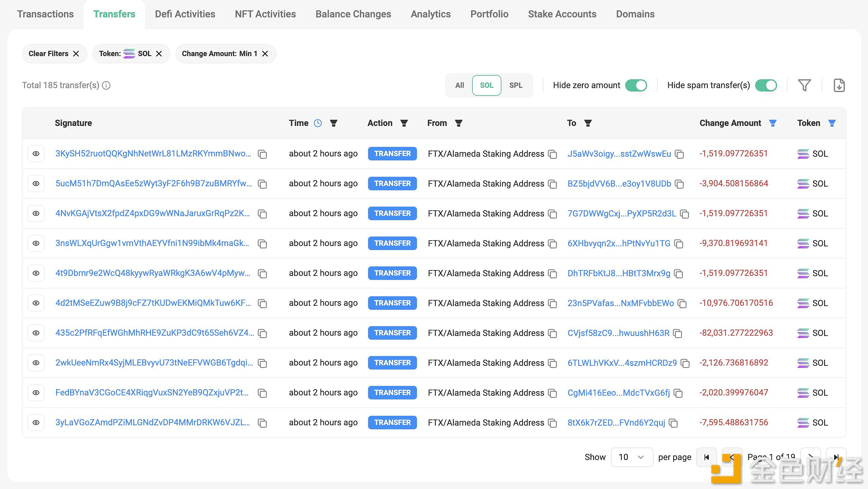Open Analytics tab
Image resolution: width=868 pixels, height=489 pixels.
pyautogui.click(x=431, y=14)
